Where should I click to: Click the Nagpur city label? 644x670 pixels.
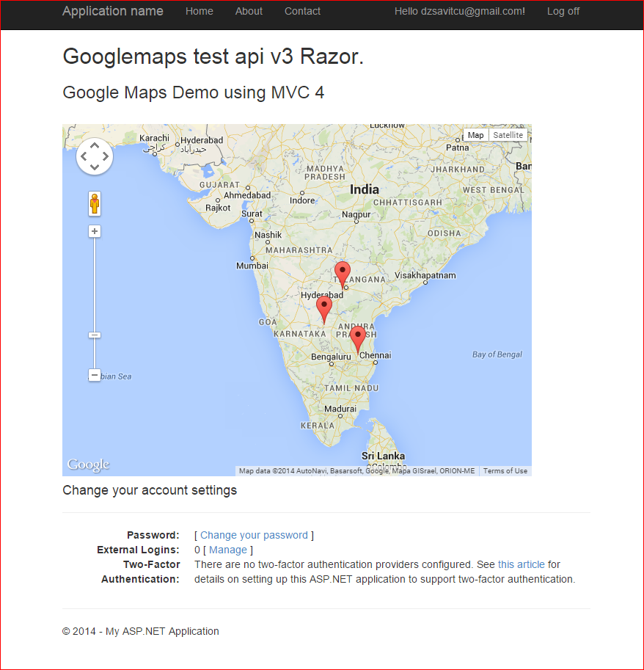tap(356, 214)
